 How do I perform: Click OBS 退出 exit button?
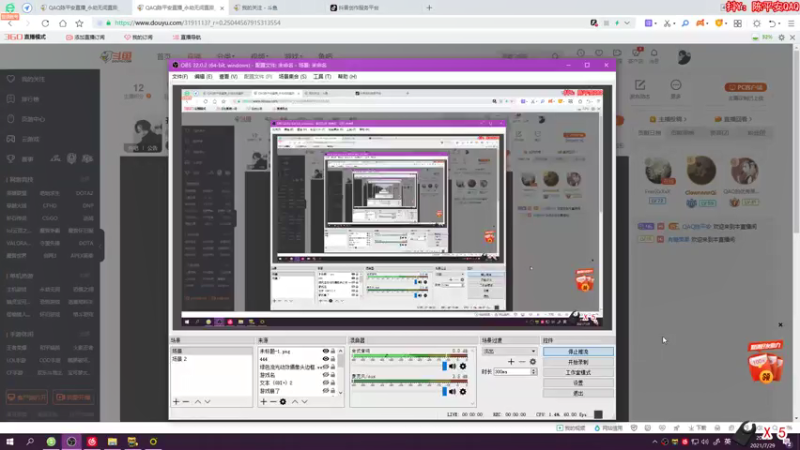(x=578, y=393)
